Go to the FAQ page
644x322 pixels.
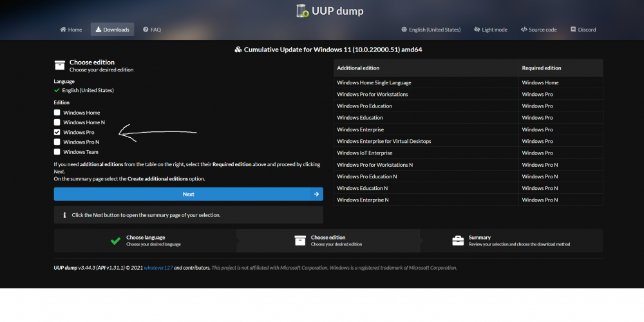click(152, 30)
